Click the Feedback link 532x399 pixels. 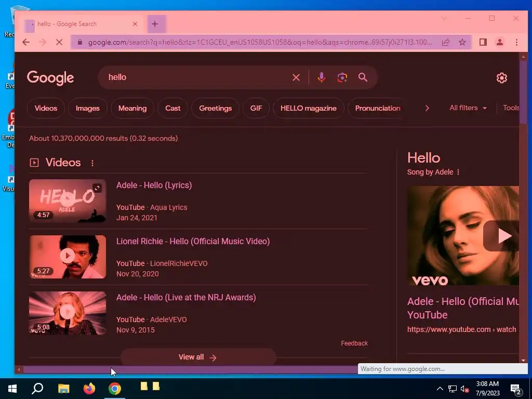coord(354,343)
